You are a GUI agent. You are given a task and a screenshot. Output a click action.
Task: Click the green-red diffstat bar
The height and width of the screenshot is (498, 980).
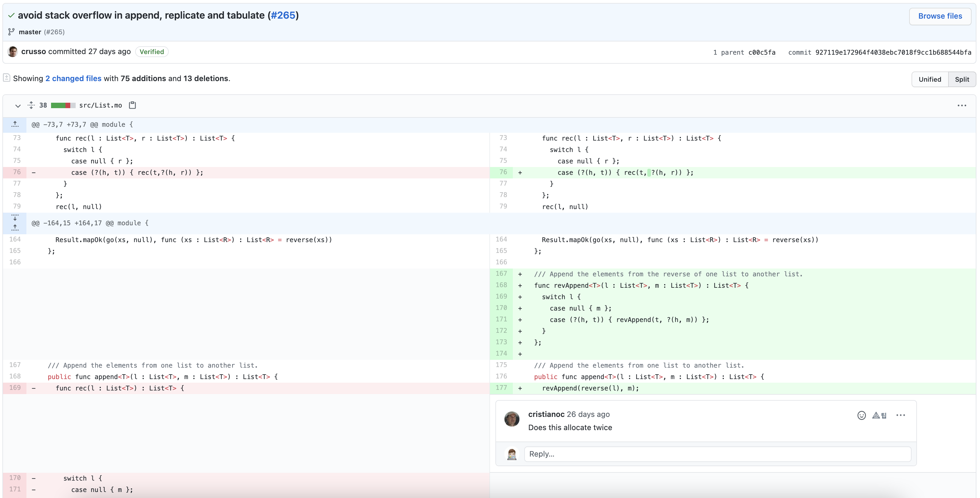63,105
